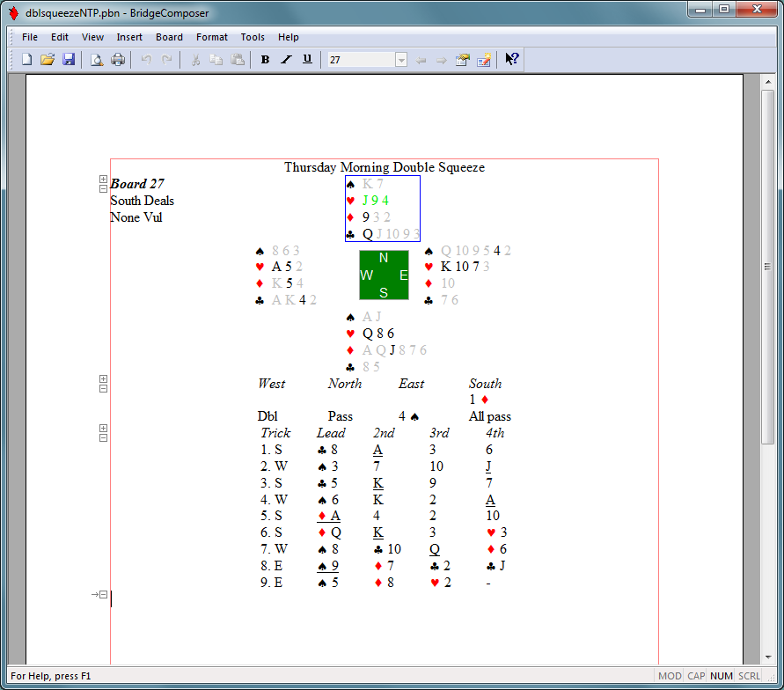Click the title 'Thursday Morning Double Squeeze'
This screenshot has height=690, width=784.
385,167
